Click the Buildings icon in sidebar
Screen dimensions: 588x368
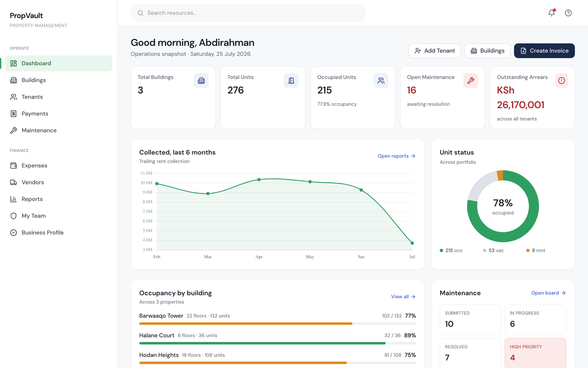tap(14, 80)
